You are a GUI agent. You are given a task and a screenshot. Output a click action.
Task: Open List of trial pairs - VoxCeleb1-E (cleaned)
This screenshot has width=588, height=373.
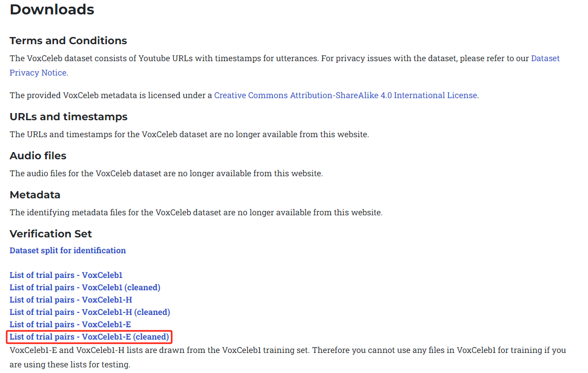tap(89, 337)
